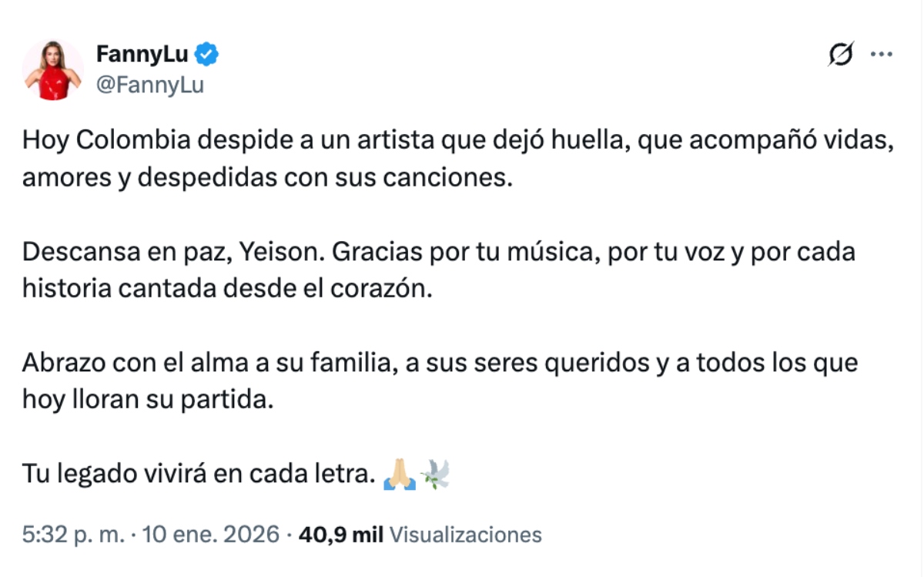Click the praying hands emoji
924x577 pixels.
(400, 475)
